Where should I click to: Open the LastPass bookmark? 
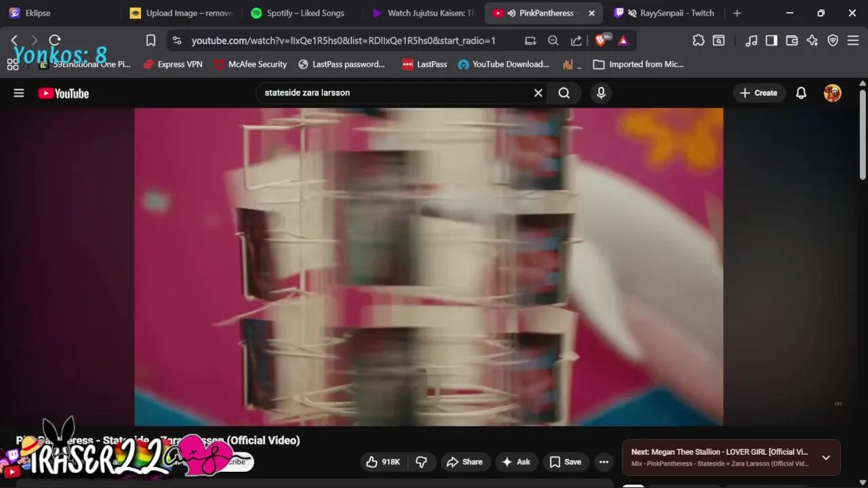(425, 64)
